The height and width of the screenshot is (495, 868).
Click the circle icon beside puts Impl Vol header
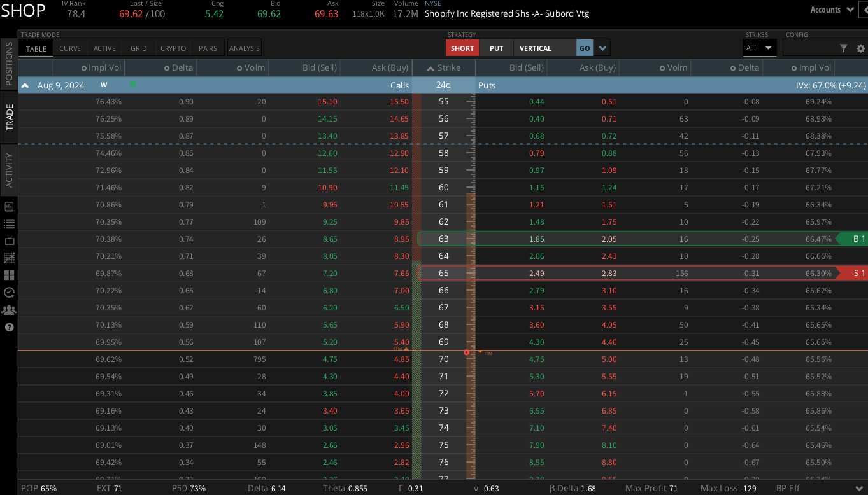[x=794, y=68]
